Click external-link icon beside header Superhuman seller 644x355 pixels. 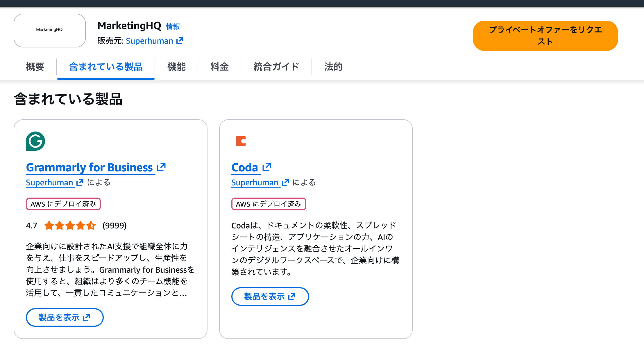(x=180, y=41)
